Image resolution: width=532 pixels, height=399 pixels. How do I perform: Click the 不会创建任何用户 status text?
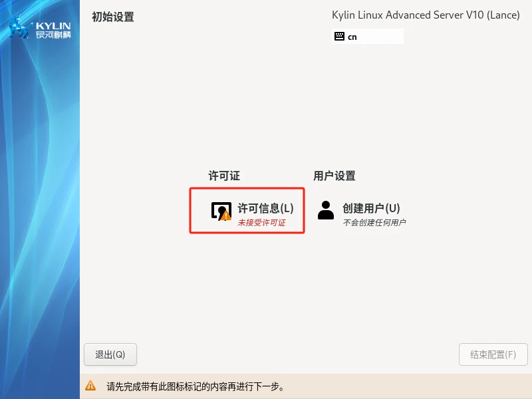pos(374,223)
